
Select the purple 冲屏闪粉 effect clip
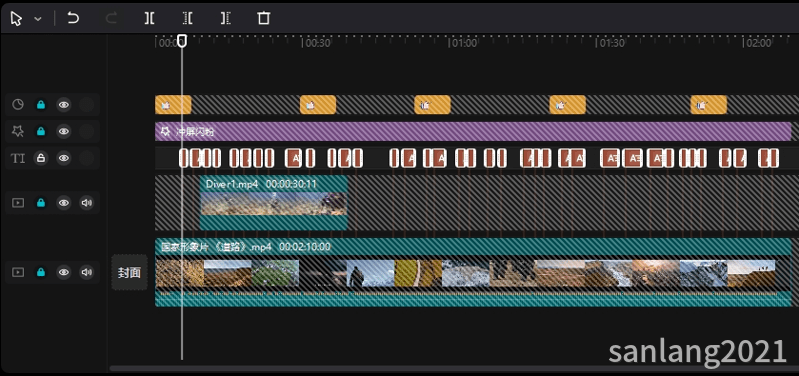[x=473, y=131]
